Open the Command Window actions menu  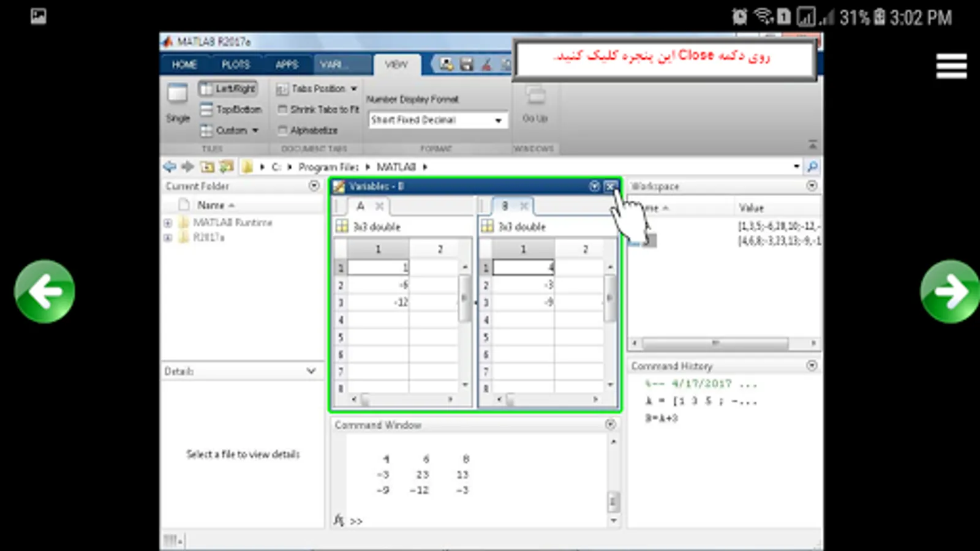coord(610,424)
